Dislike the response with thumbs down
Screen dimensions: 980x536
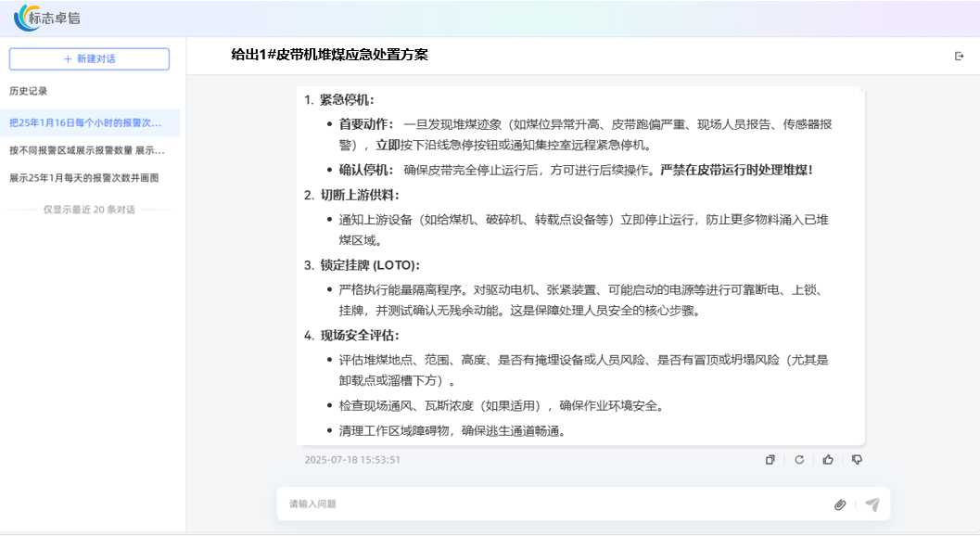coord(857,460)
